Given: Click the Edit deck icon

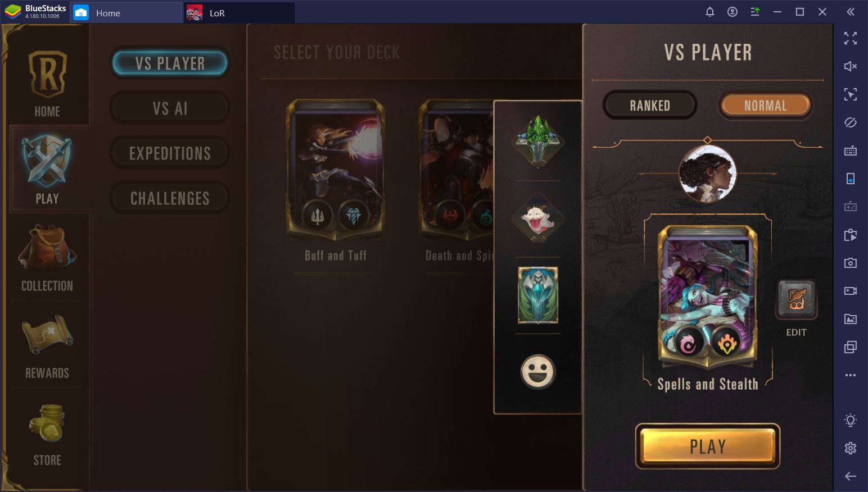Looking at the screenshot, I should 796,299.
